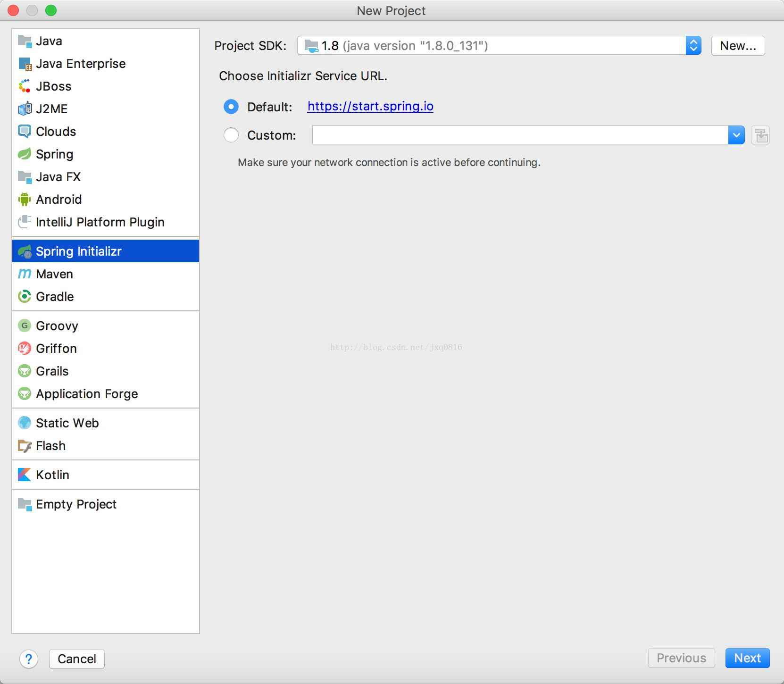Select the Default URL radio button
The width and height of the screenshot is (784, 684).
(x=231, y=107)
